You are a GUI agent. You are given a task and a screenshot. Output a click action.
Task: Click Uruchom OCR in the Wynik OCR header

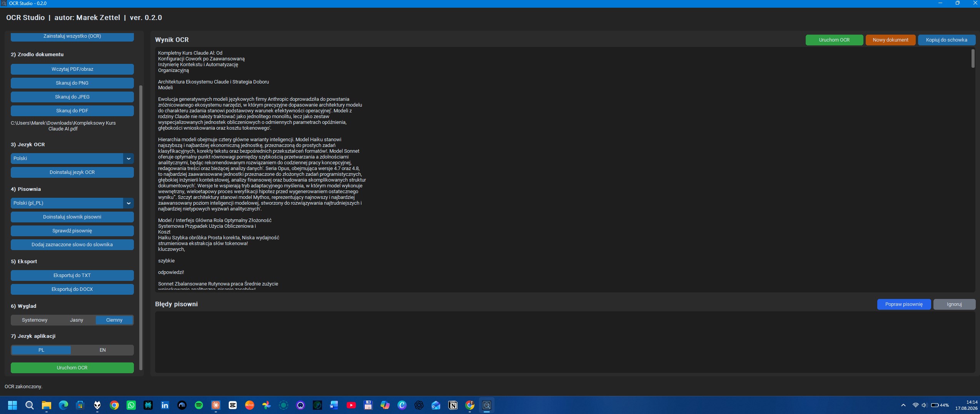(834, 40)
